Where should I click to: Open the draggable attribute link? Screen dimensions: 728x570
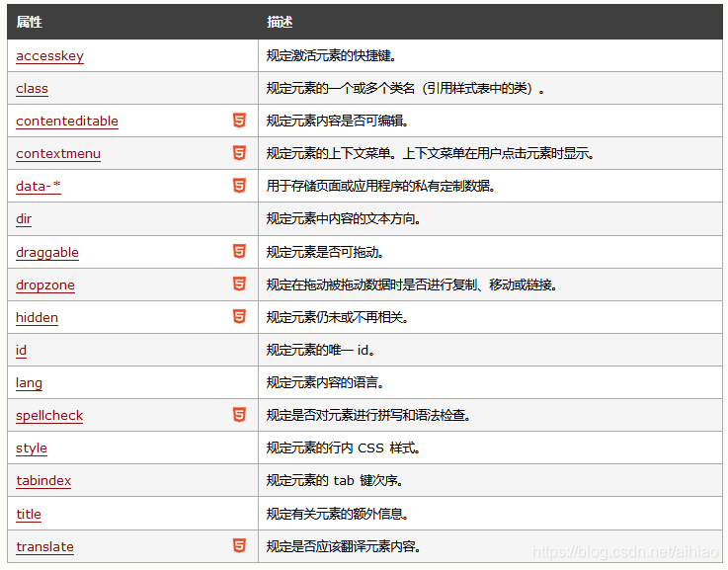tap(47, 252)
